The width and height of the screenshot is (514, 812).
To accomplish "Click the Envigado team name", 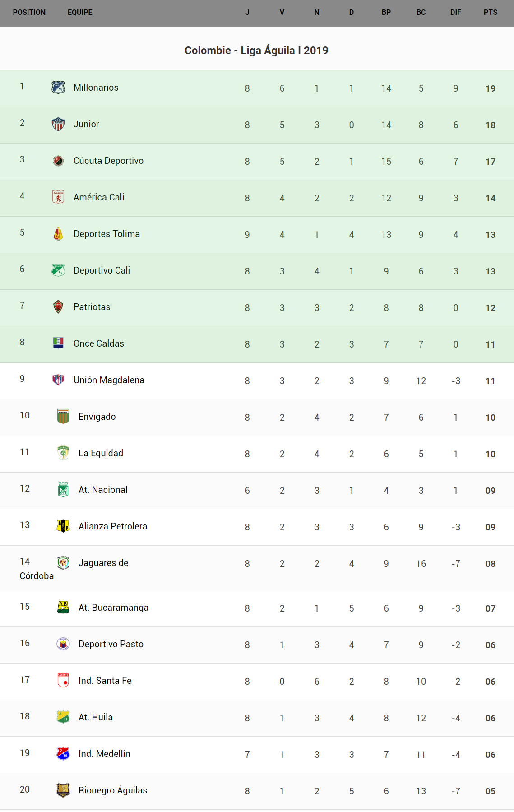I will click(97, 417).
